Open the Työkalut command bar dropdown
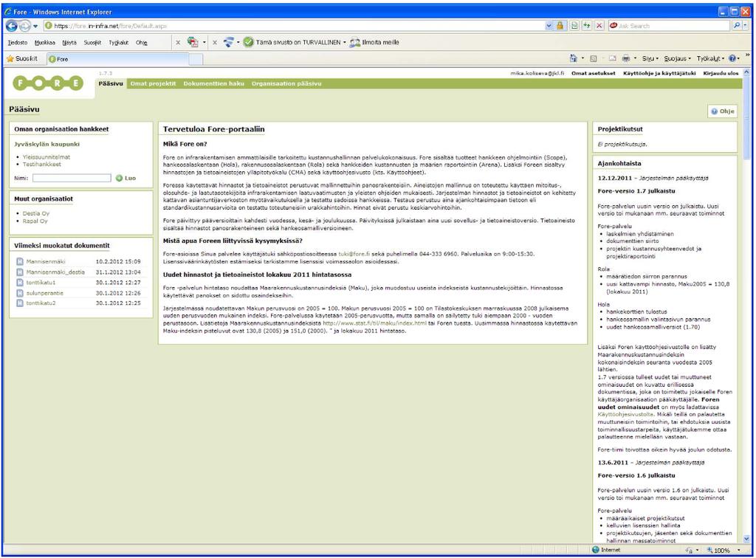 click(x=711, y=59)
